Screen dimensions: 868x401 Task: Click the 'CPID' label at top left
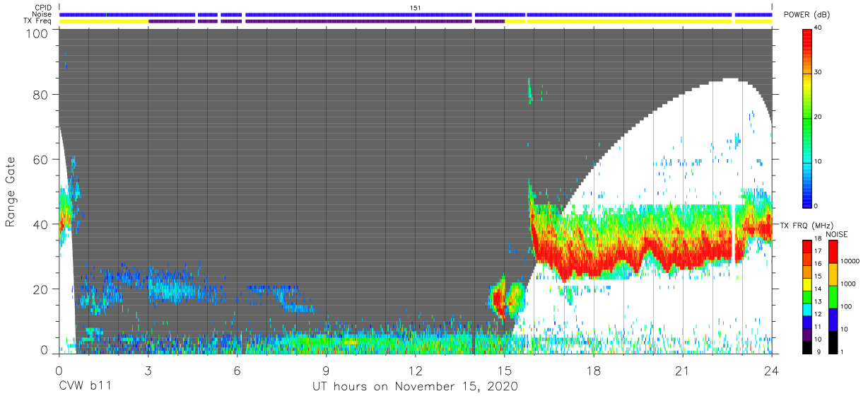44,8
